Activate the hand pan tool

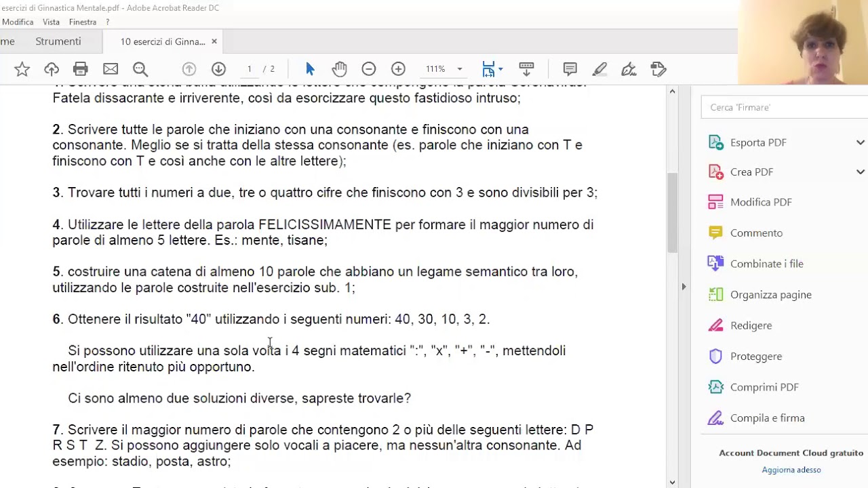coord(340,69)
